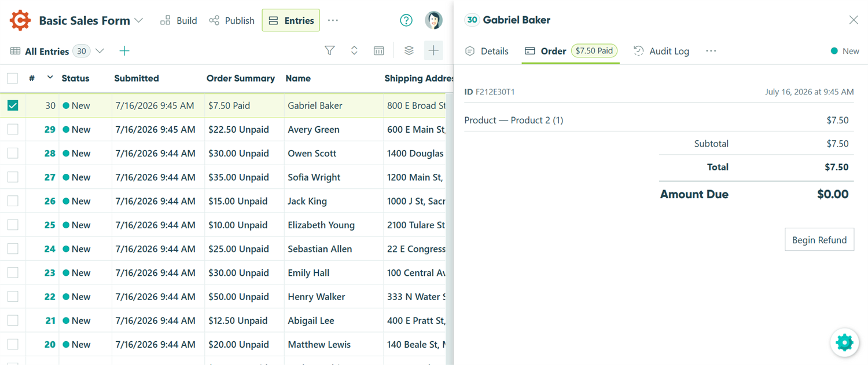The height and width of the screenshot is (365, 868).
Task: Open entry number 20 link
Action: point(50,344)
